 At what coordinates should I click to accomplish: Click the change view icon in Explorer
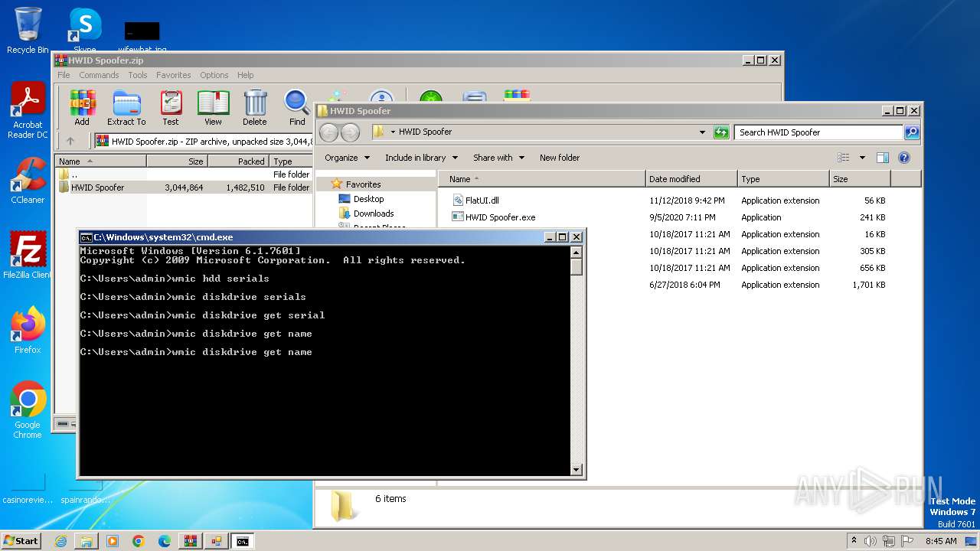point(843,158)
